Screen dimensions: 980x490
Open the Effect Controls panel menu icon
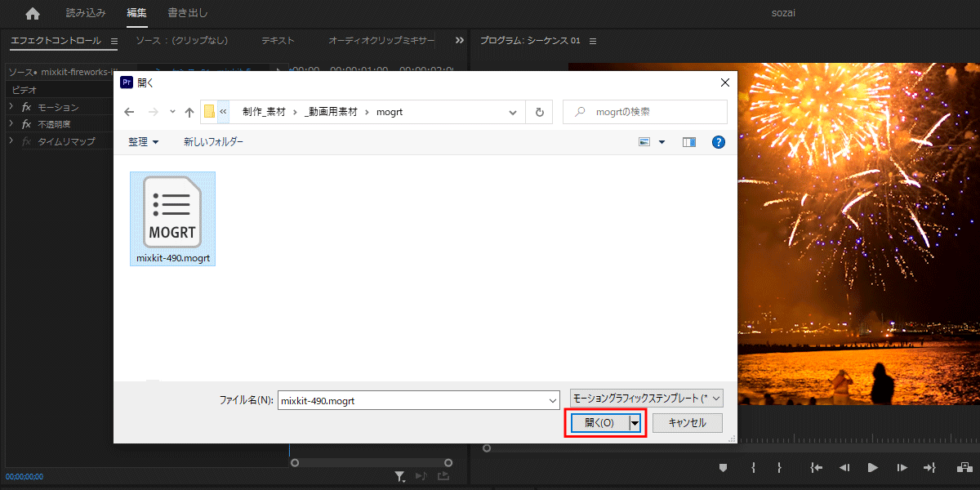pyautogui.click(x=114, y=40)
